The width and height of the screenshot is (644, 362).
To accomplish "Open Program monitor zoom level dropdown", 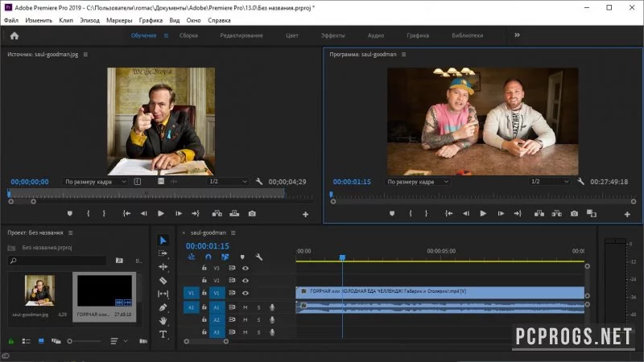I will [417, 182].
